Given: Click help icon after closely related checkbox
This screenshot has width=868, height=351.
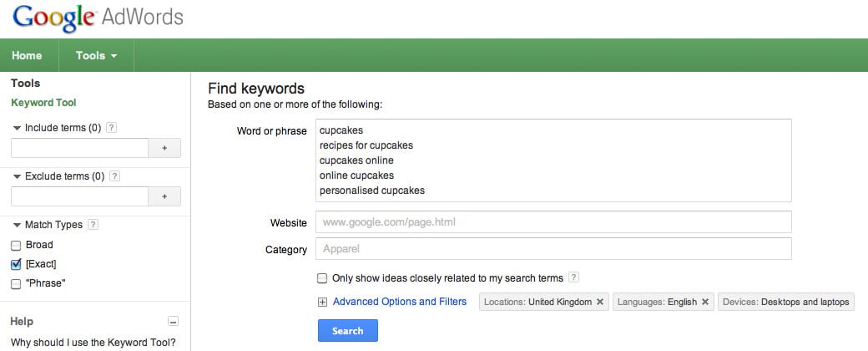Looking at the screenshot, I should [x=573, y=277].
